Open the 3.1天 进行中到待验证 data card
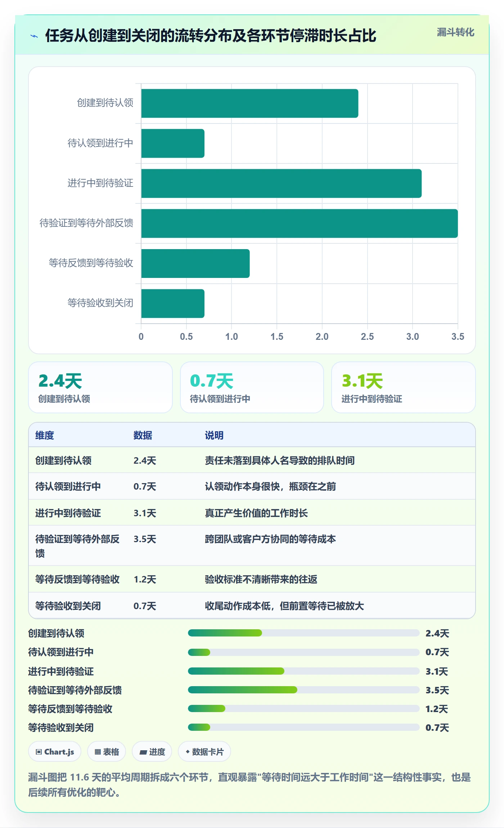 pos(404,387)
